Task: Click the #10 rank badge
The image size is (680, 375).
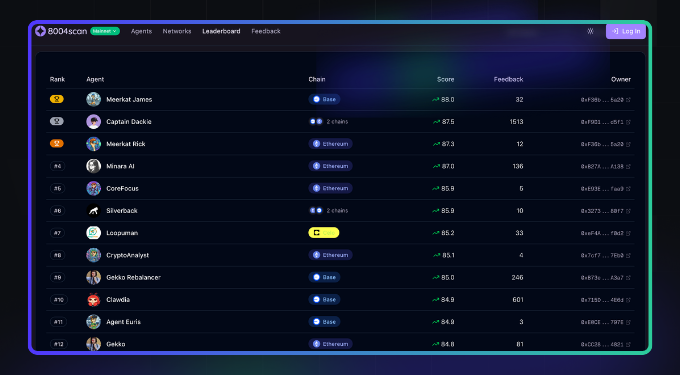Action: pos(59,300)
